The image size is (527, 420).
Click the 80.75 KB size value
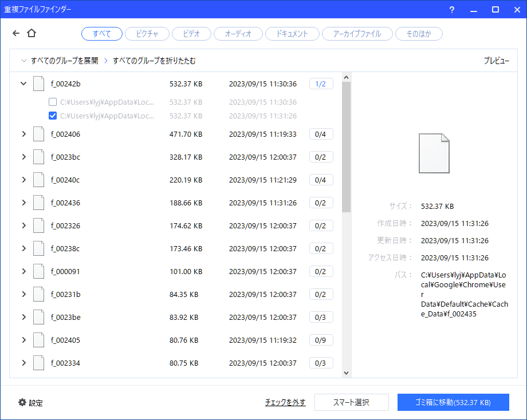pos(184,363)
